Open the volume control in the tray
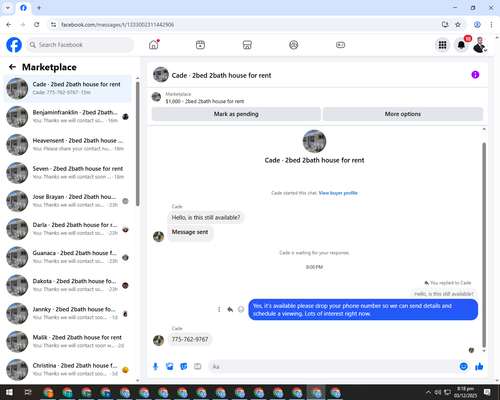The height and width of the screenshot is (400, 500). click(438, 392)
